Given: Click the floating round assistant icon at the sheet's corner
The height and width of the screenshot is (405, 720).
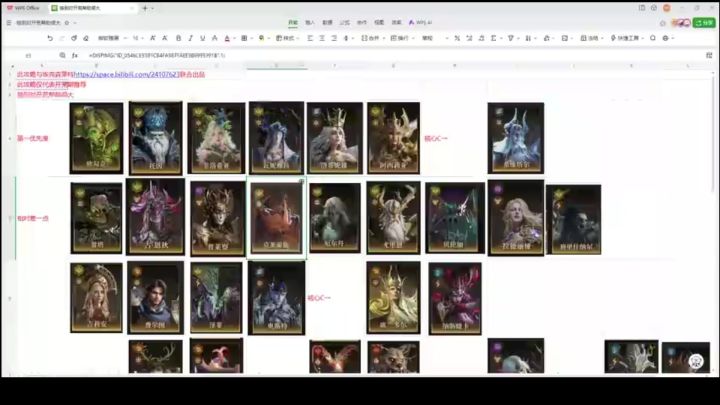Looking at the screenshot, I should click(696, 361).
